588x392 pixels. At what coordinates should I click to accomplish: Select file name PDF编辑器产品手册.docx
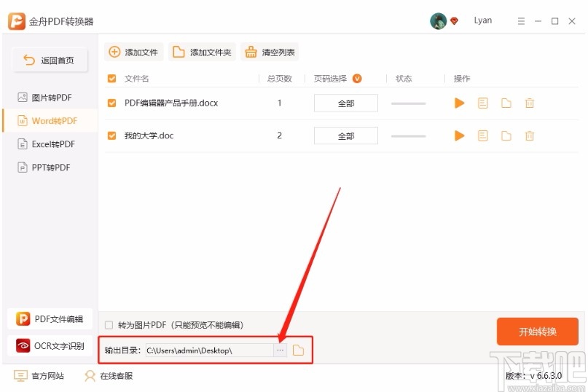click(171, 103)
